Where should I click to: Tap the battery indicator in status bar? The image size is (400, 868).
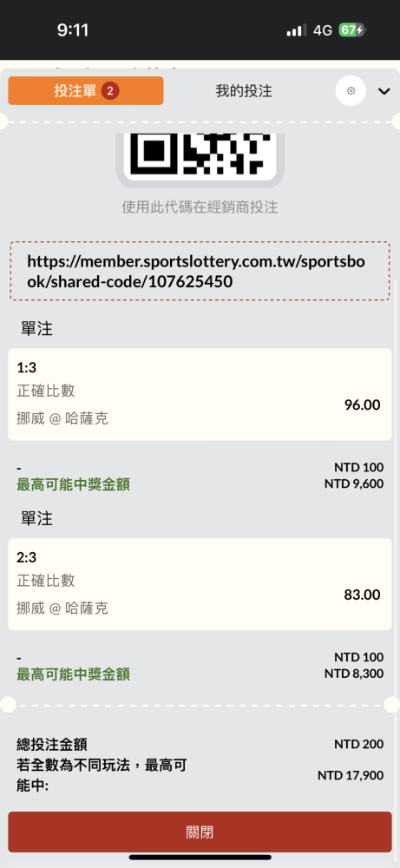point(352,30)
